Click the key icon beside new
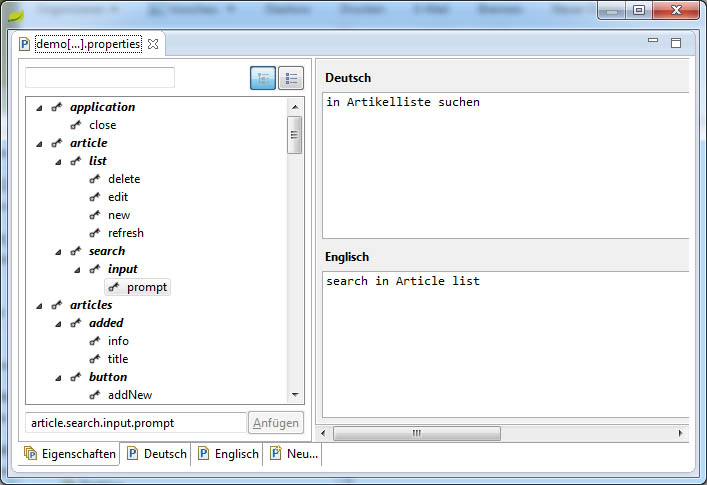 [x=95, y=215]
